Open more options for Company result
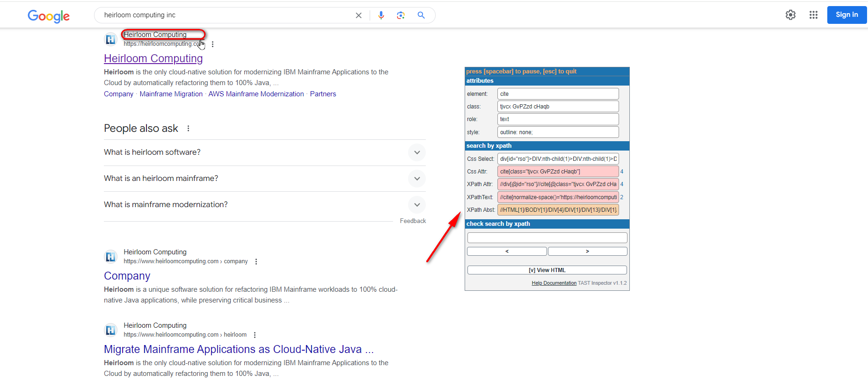Viewport: 868px width, 389px height. coord(256,262)
